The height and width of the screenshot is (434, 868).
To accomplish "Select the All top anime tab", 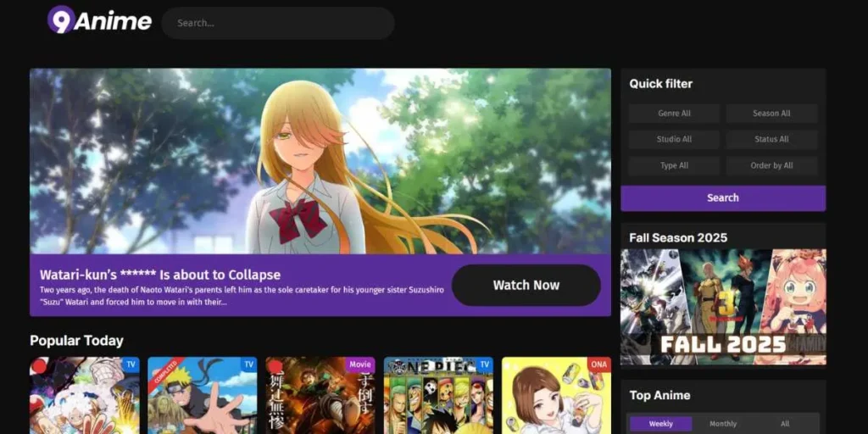I will pos(785,424).
